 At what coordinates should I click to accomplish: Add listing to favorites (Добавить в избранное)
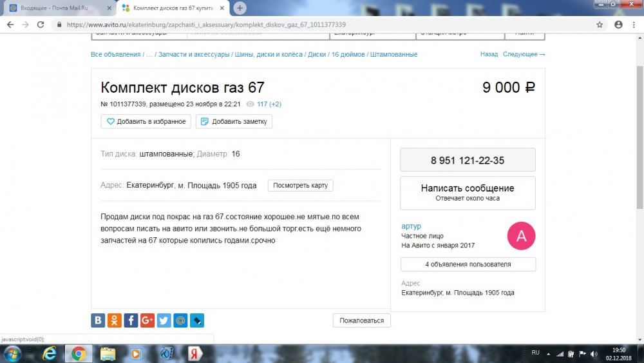coord(146,121)
